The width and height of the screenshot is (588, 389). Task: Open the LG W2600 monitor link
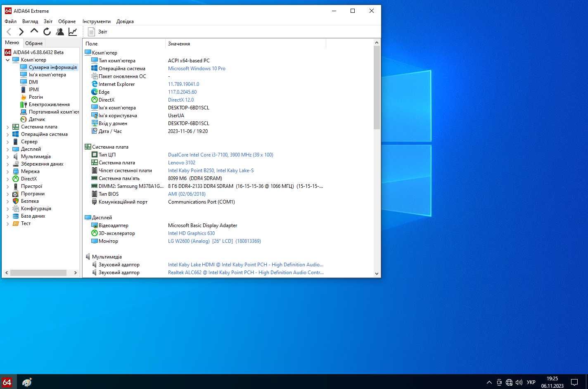(214, 241)
